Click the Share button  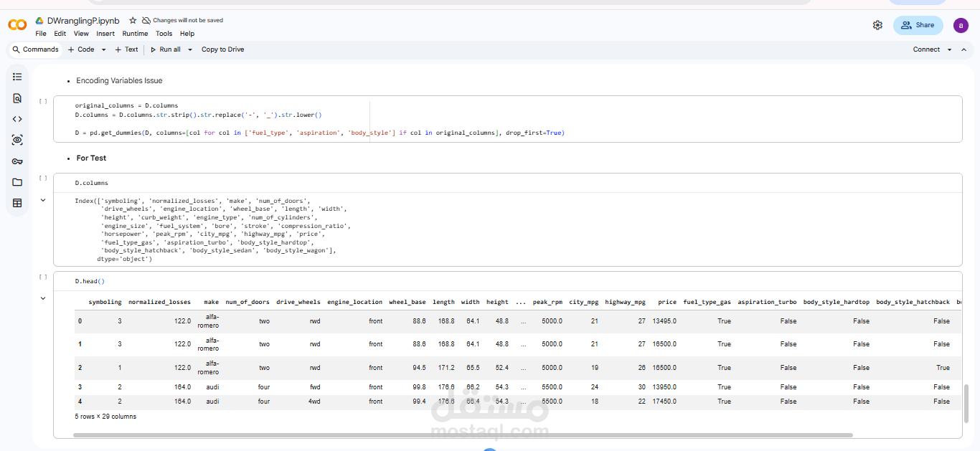(918, 25)
